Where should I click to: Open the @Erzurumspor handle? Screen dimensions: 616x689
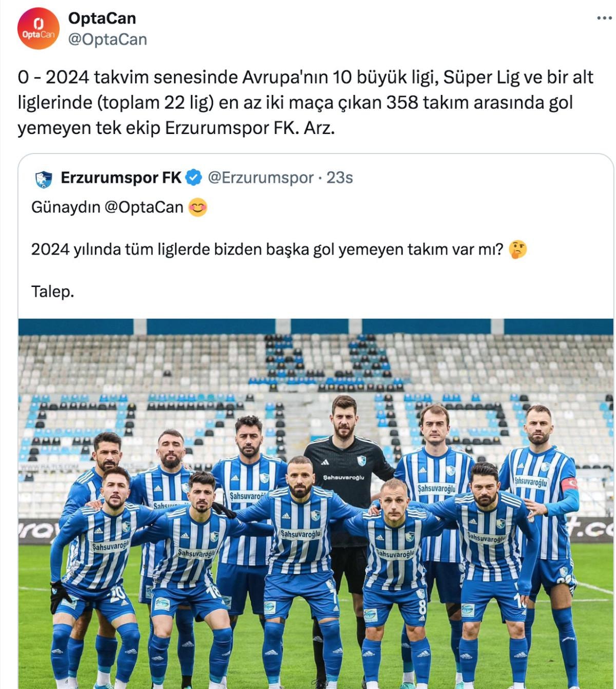click(x=260, y=178)
